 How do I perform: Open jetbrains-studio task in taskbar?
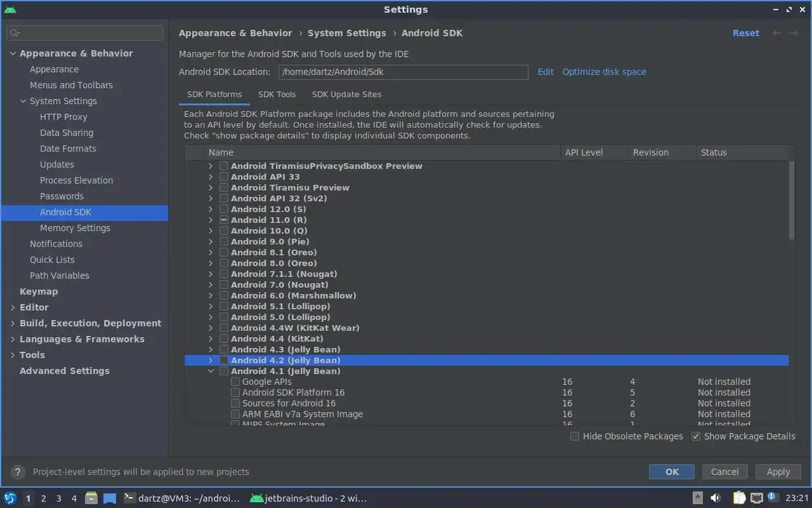309,498
